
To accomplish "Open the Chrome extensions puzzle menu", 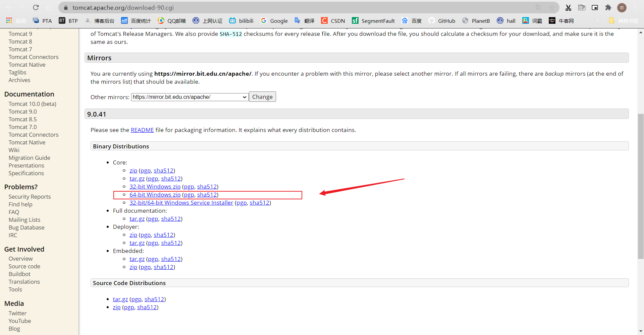I will point(608,7).
